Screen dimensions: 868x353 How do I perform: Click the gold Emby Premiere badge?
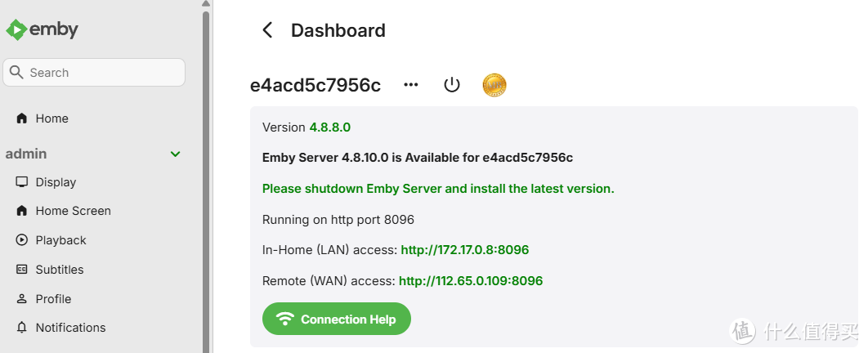pyautogui.click(x=494, y=85)
